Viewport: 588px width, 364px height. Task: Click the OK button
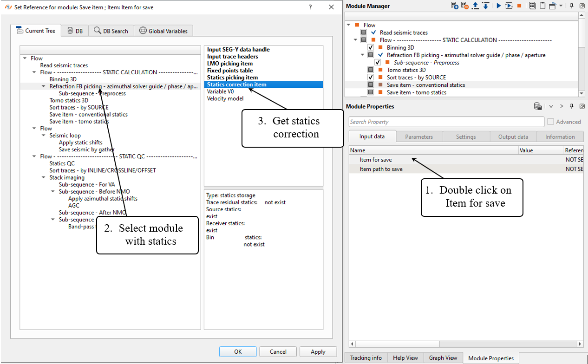click(x=238, y=351)
